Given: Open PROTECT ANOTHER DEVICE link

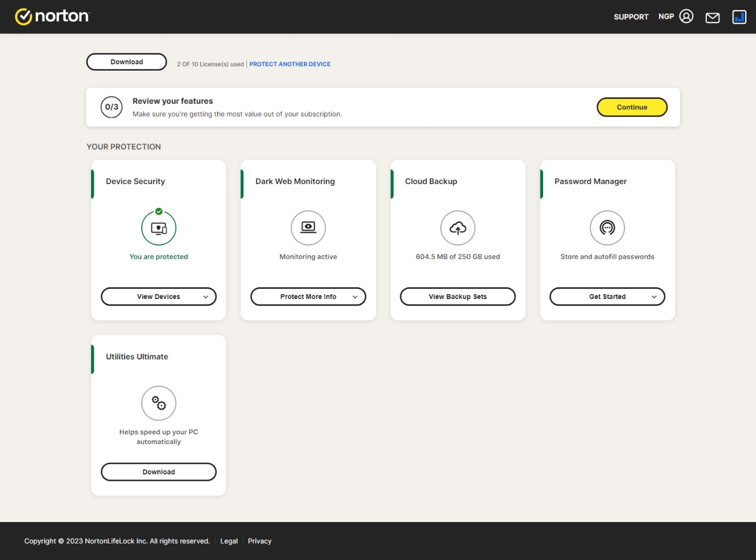Looking at the screenshot, I should (289, 64).
